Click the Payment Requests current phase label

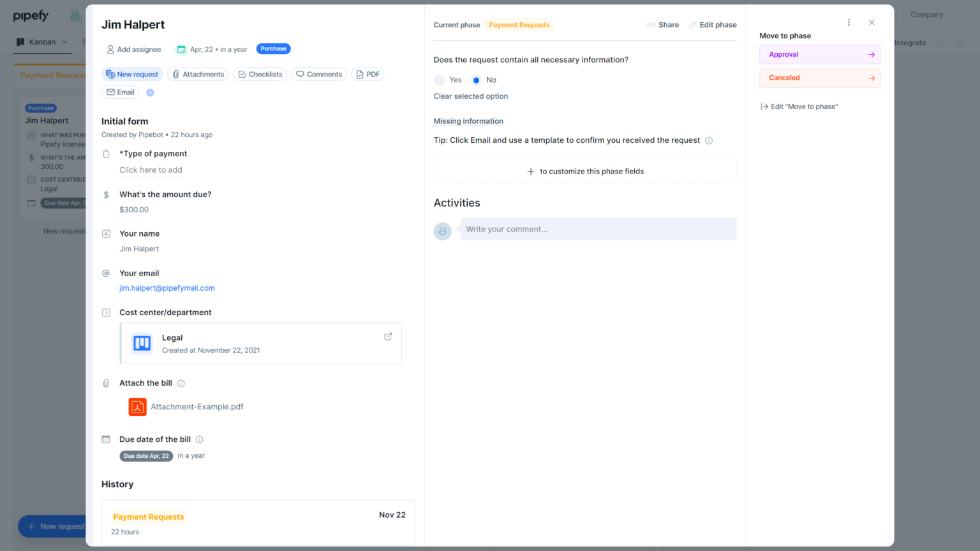click(519, 25)
